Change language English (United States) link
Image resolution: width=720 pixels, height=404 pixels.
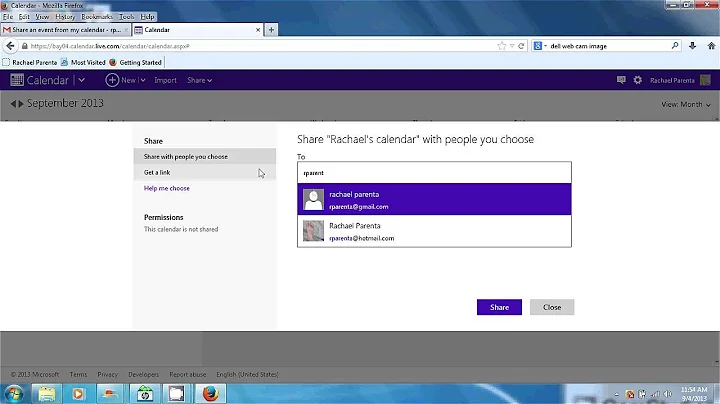(248, 375)
